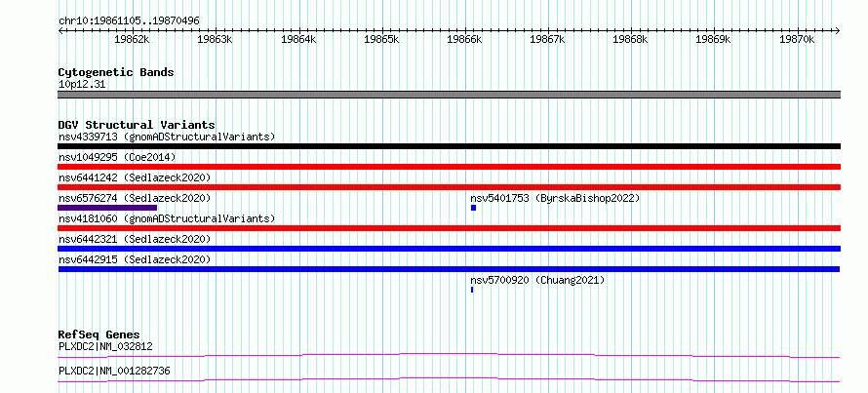This screenshot has width=868, height=393.
Task: Select the red nsv4181060 variant bar
Action: pos(449,228)
